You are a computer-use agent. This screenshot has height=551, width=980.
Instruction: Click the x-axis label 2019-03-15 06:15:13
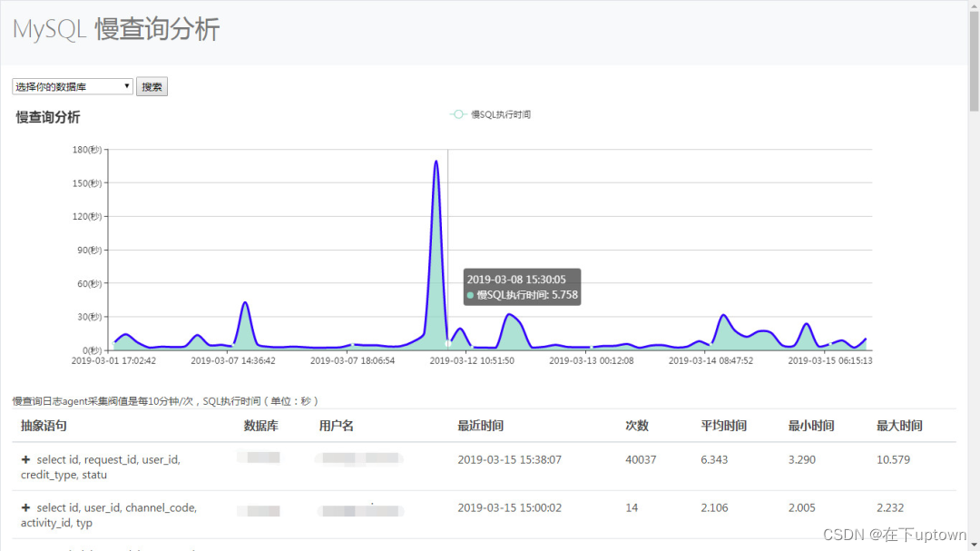[x=830, y=361]
